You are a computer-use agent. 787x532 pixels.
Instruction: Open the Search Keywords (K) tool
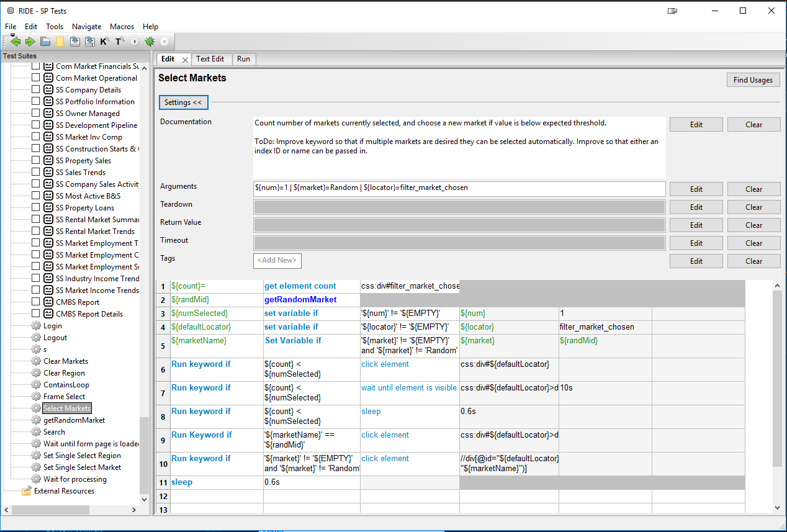(105, 42)
